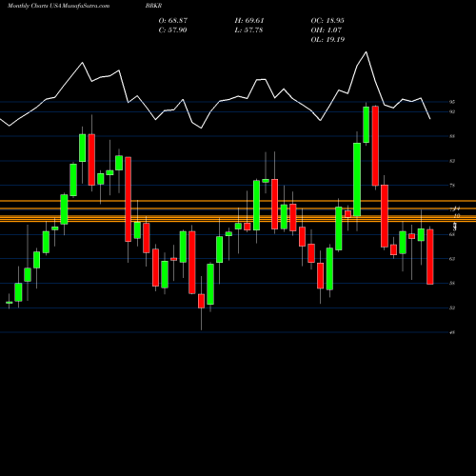
Task: Click the 58 price axis label
Action: click(452, 284)
